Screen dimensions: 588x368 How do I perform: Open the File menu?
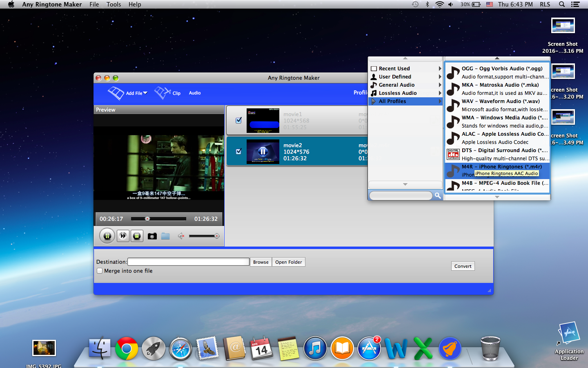94,4
